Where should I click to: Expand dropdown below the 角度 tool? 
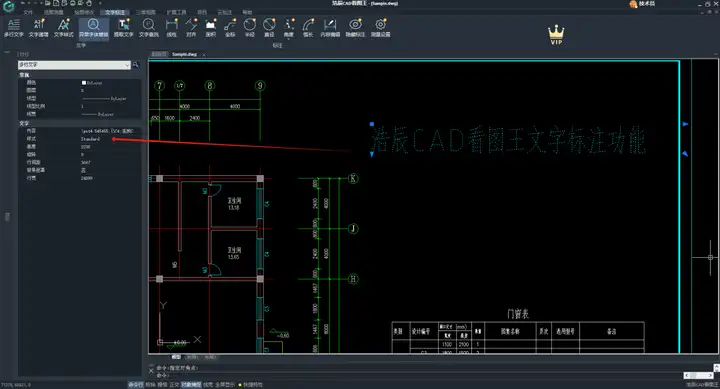[289, 39]
